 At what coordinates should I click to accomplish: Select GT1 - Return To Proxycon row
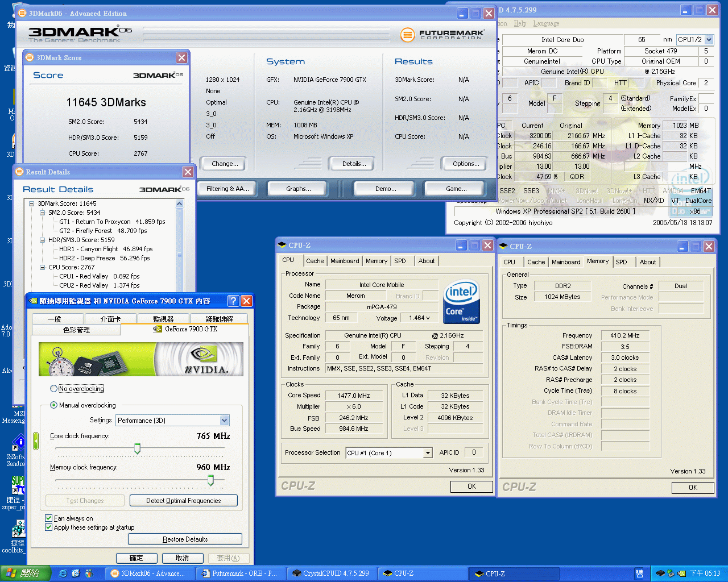click(112, 222)
